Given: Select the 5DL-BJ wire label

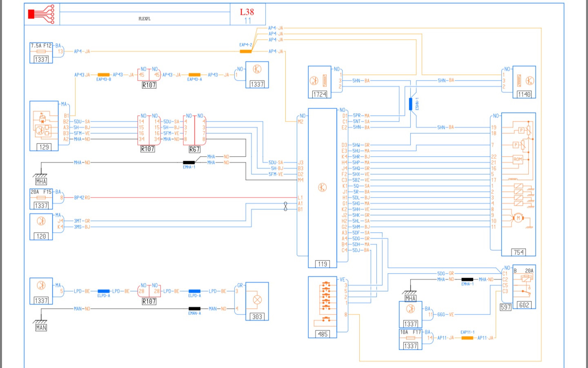Looking at the screenshot, I should pos(361,197).
